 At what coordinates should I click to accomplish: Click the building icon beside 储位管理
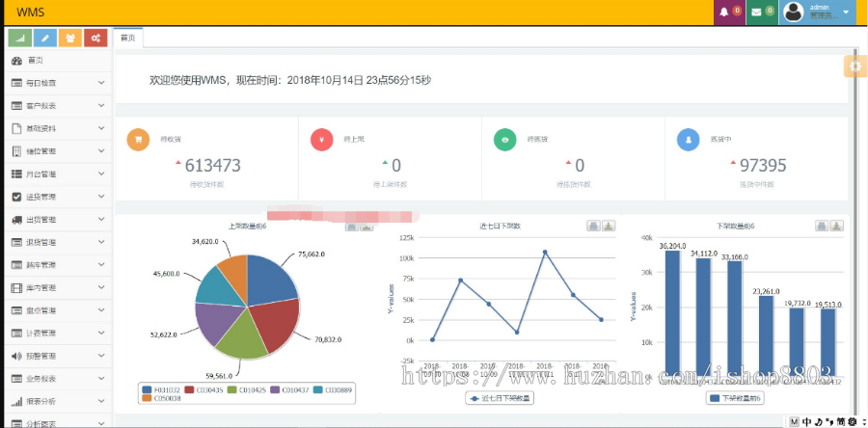[16, 151]
